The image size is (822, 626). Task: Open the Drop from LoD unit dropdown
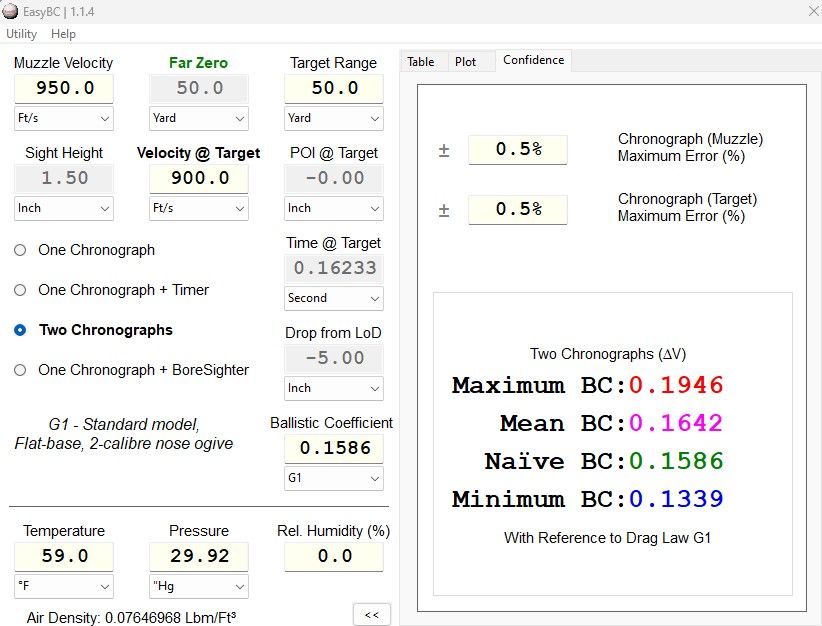coord(334,388)
